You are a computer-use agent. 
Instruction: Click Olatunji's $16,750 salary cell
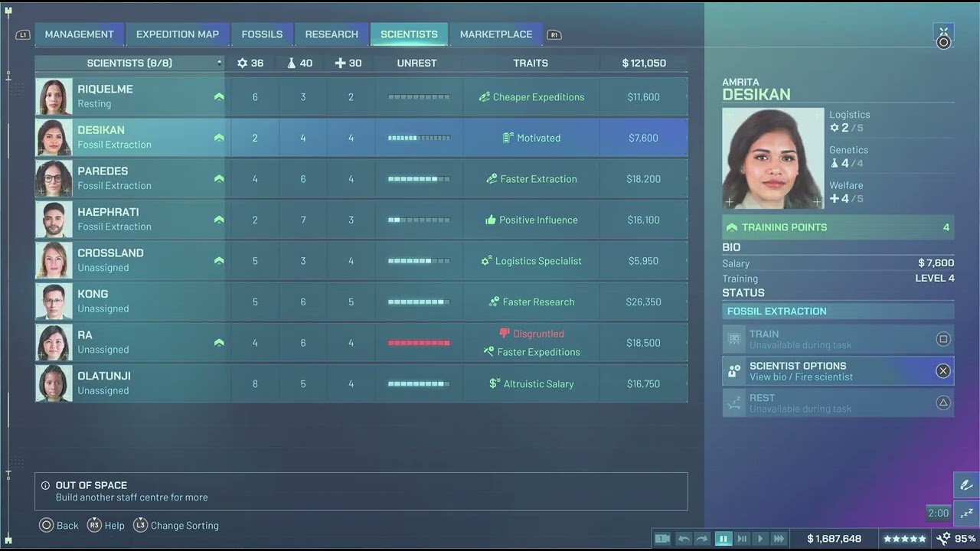point(643,383)
